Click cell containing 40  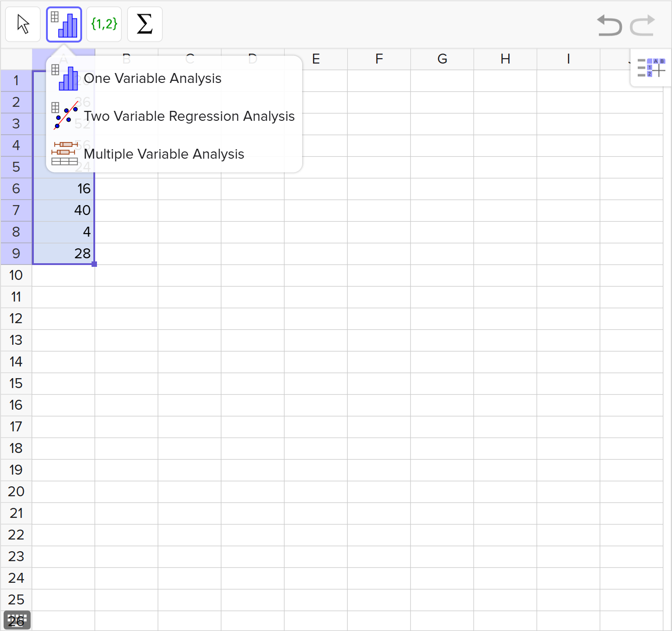click(x=64, y=210)
